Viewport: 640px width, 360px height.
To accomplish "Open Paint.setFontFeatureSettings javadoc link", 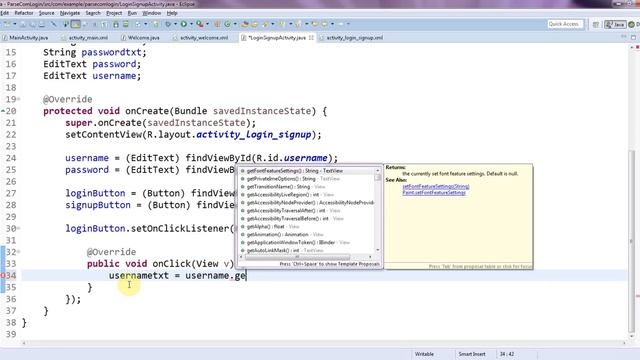I will point(433,193).
